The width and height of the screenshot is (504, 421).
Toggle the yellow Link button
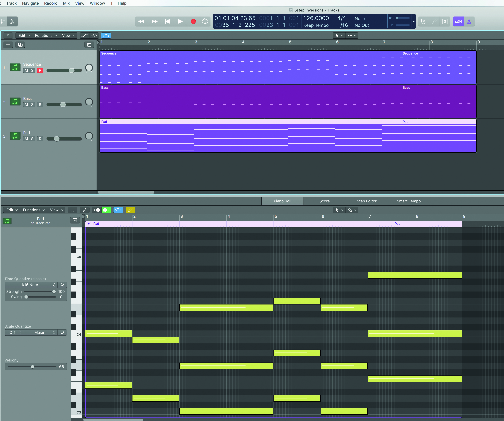(x=131, y=210)
